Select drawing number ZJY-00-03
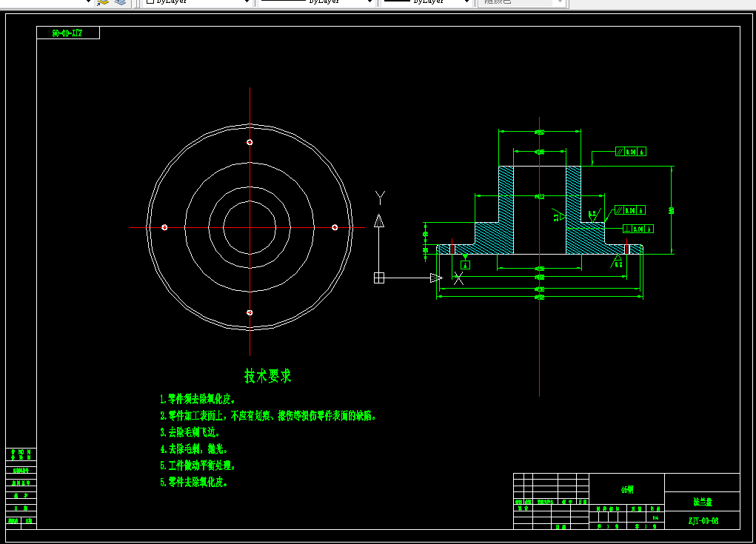756x544 pixels. [703, 521]
